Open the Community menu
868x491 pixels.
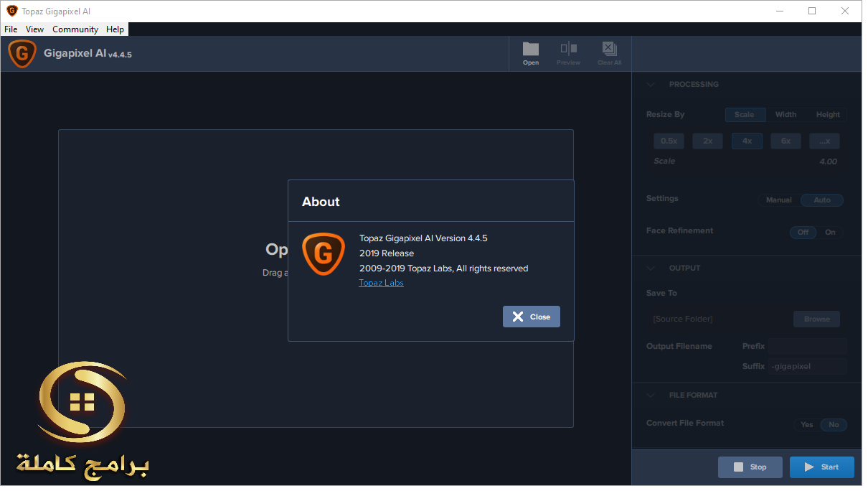(75, 29)
